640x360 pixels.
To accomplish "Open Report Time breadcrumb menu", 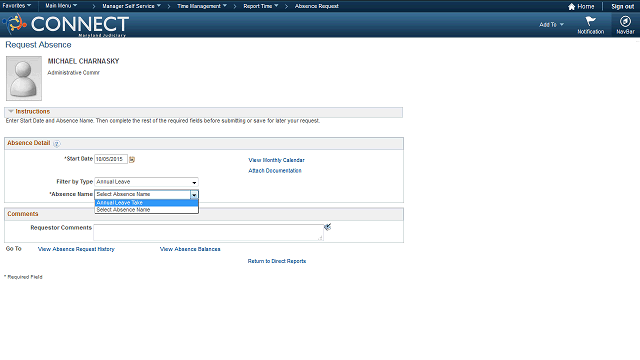I will pyautogui.click(x=260, y=6).
